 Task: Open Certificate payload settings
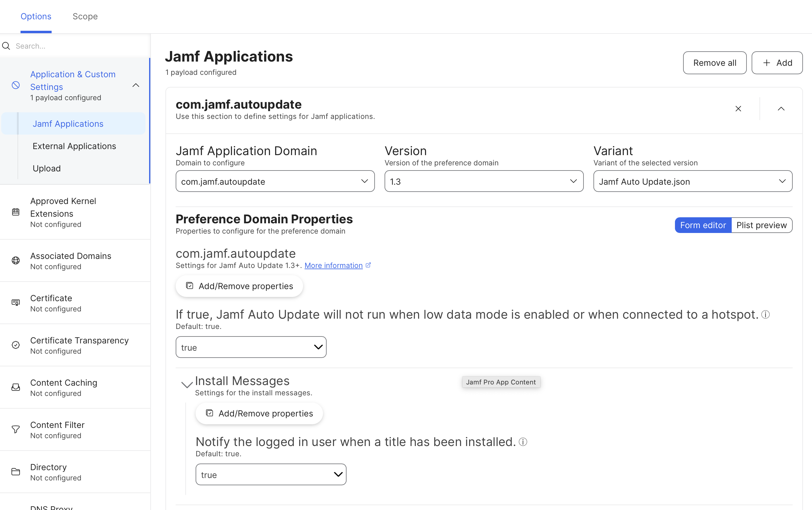click(75, 303)
